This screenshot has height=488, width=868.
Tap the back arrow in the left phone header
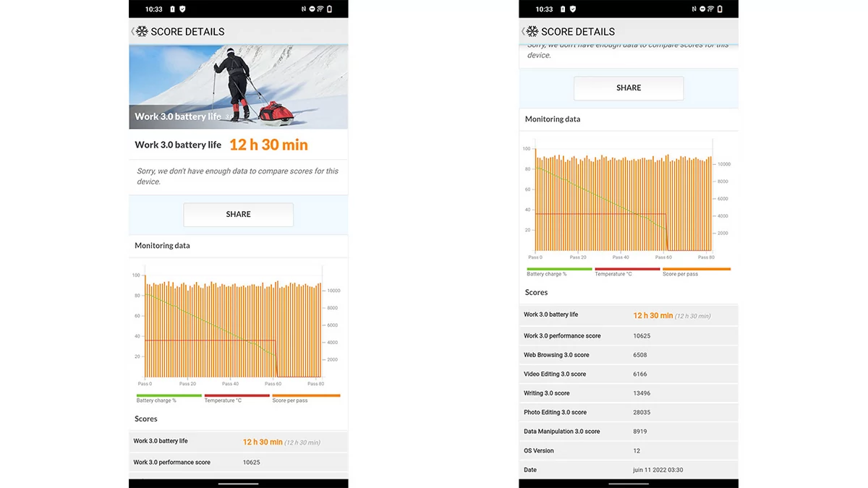[132, 32]
